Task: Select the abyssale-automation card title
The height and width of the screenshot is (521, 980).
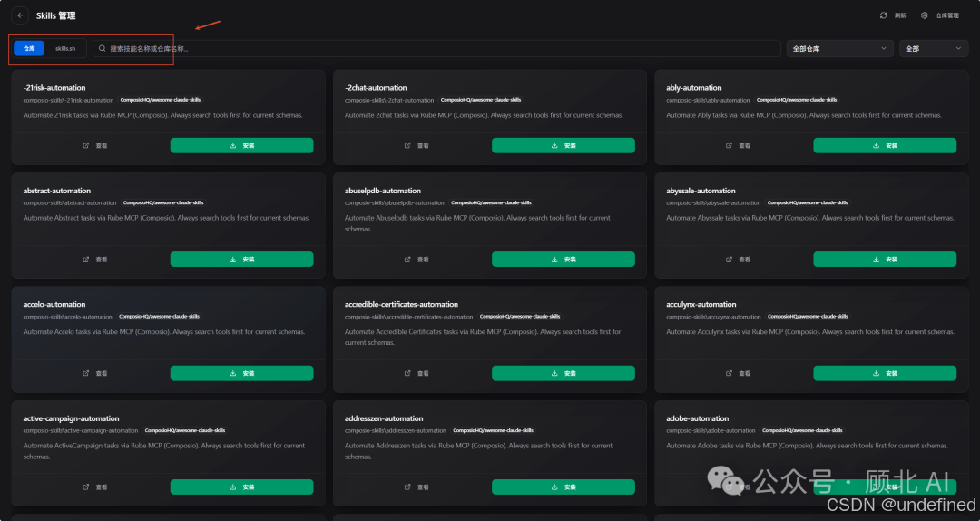Action: click(701, 191)
